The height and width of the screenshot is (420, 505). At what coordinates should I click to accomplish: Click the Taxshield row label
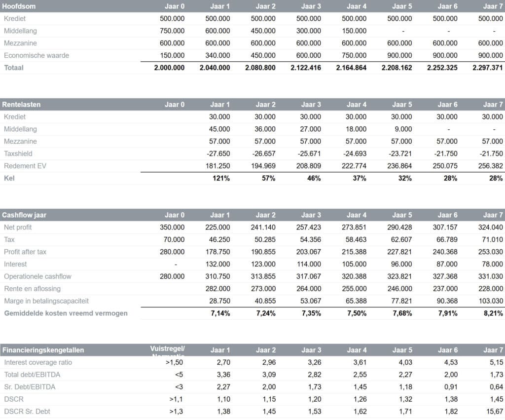(x=18, y=153)
